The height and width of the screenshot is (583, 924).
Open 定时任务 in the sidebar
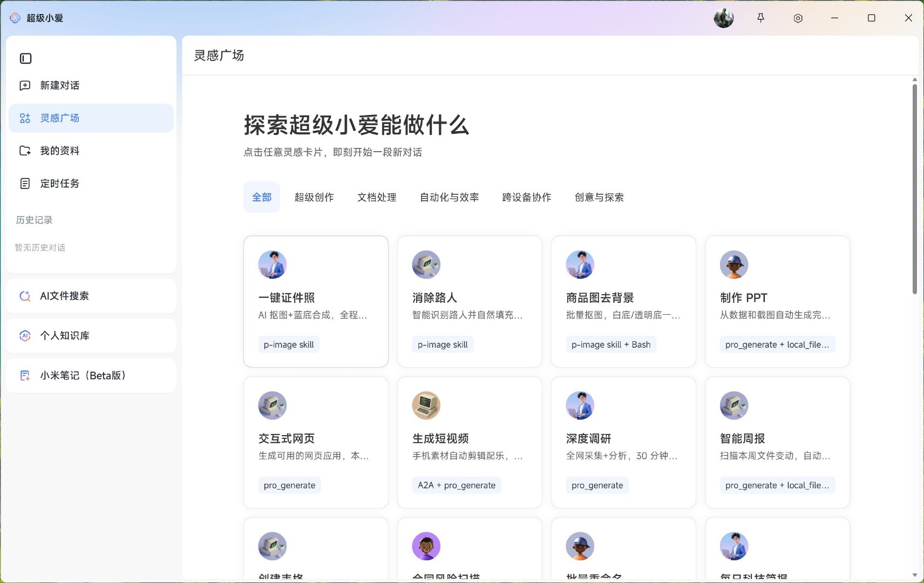(x=91, y=184)
